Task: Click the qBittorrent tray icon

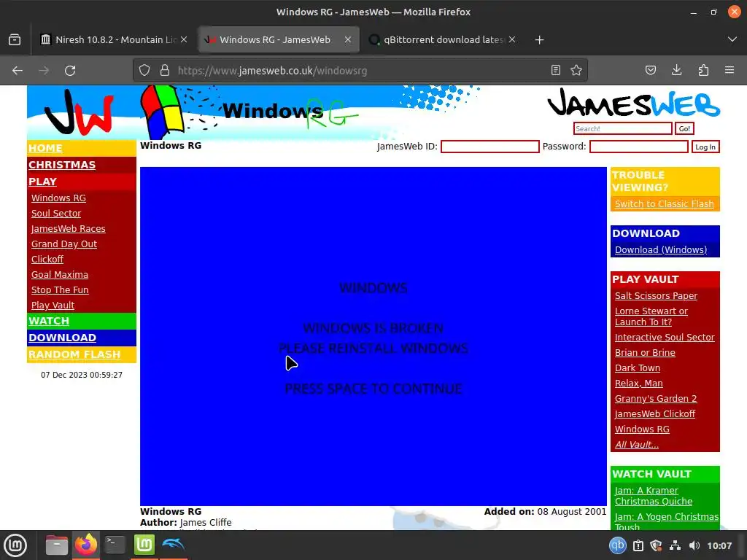Action: (x=618, y=545)
